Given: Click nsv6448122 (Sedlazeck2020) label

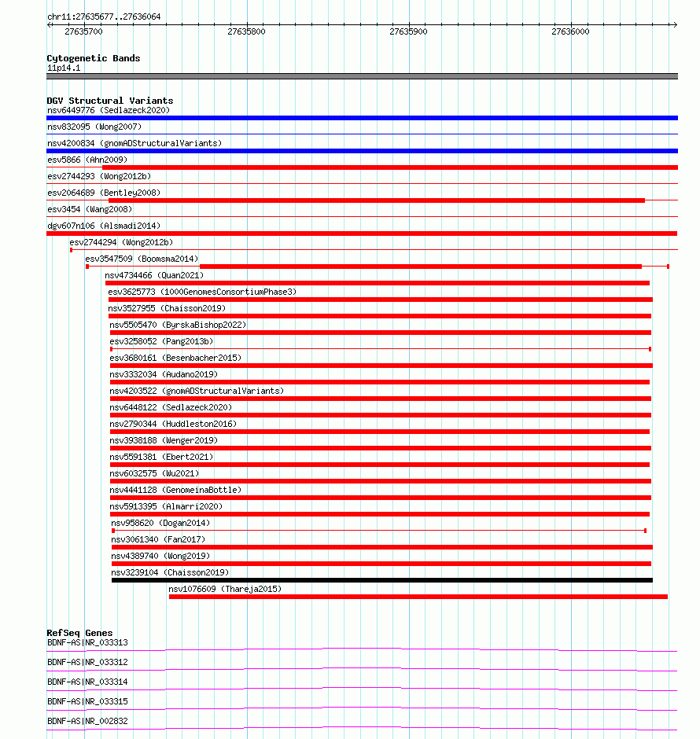Looking at the screenshot, I should click(x=171, y=407).
